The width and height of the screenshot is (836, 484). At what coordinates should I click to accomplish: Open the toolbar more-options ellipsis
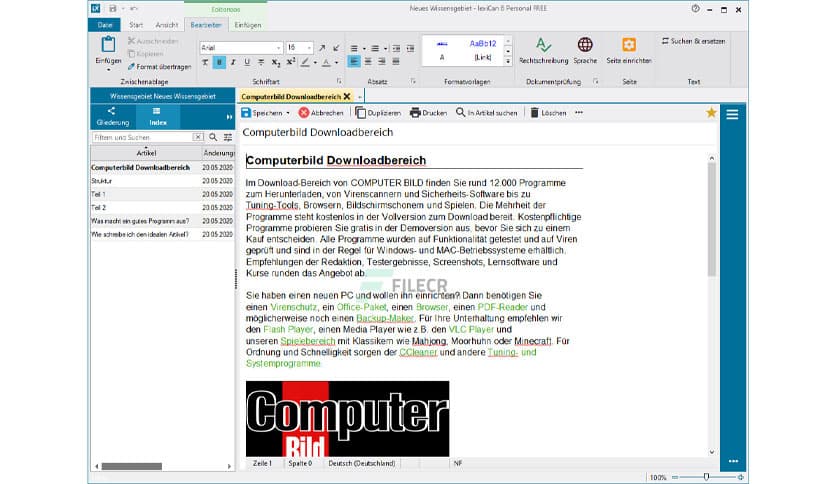pyautogui.click(x=579, y=112)
